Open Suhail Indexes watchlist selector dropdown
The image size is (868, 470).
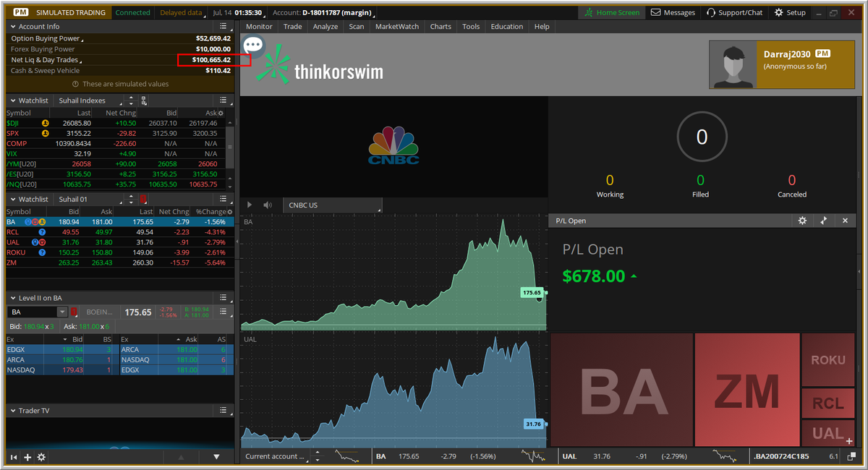tap(88, 101)
